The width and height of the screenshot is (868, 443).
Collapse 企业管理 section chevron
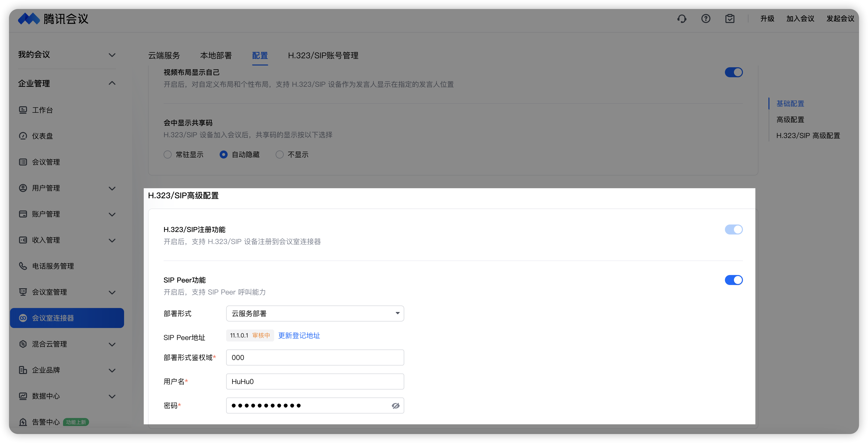112,83
